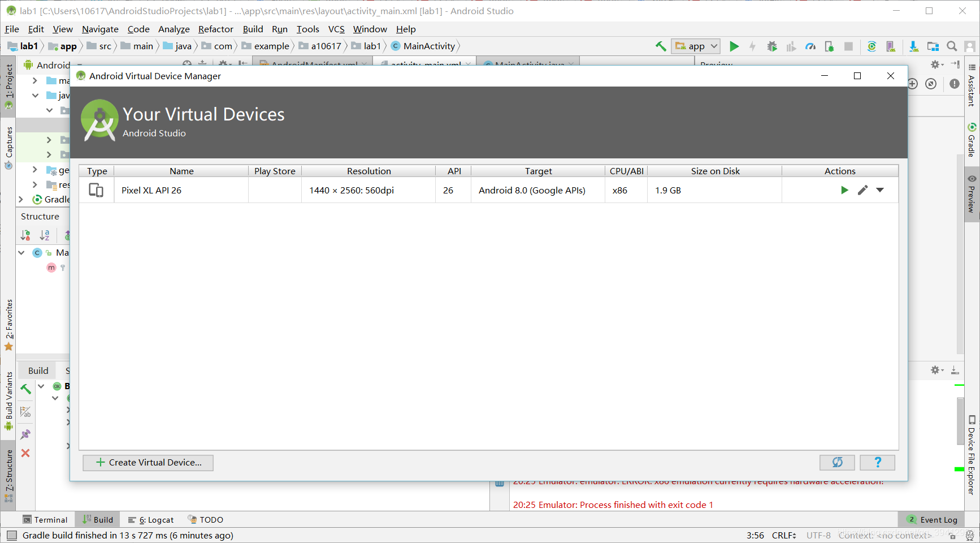Click Create Virtual Device button

click(148, 463)
